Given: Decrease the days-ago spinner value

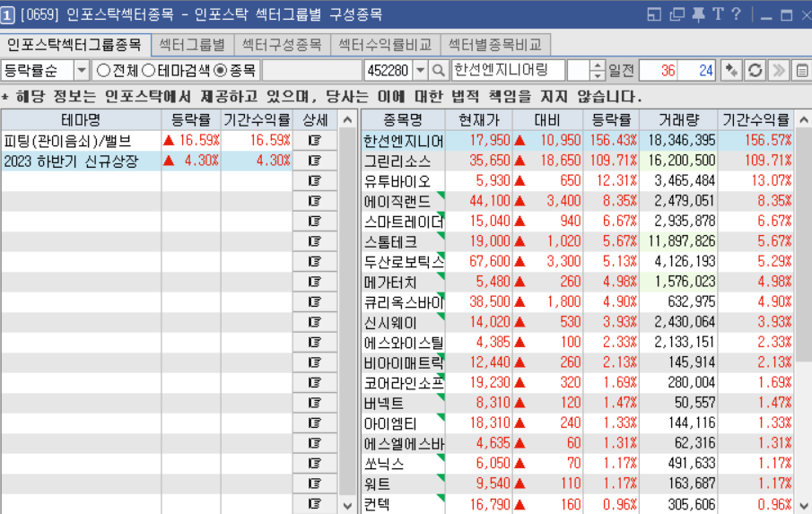Looking at the screenshot, I should 598,75.
